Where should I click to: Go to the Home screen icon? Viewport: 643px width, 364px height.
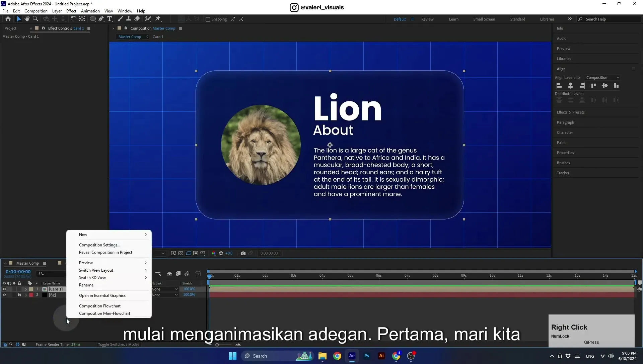8,19
